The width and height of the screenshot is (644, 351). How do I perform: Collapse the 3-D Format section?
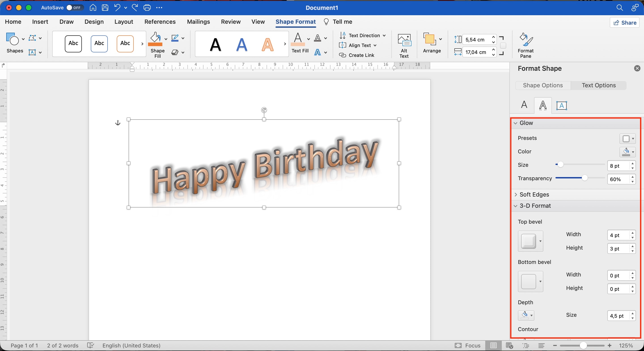515,206
